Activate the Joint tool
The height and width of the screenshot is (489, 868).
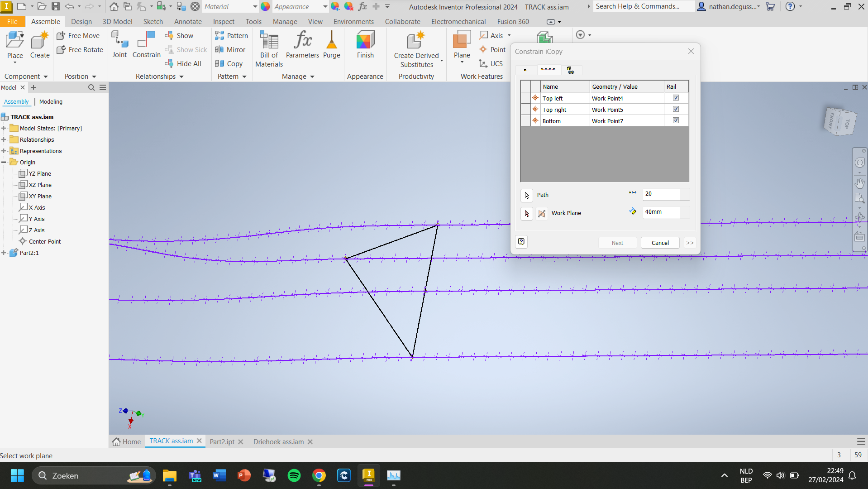pyautogui.click(x=119, y=45)
